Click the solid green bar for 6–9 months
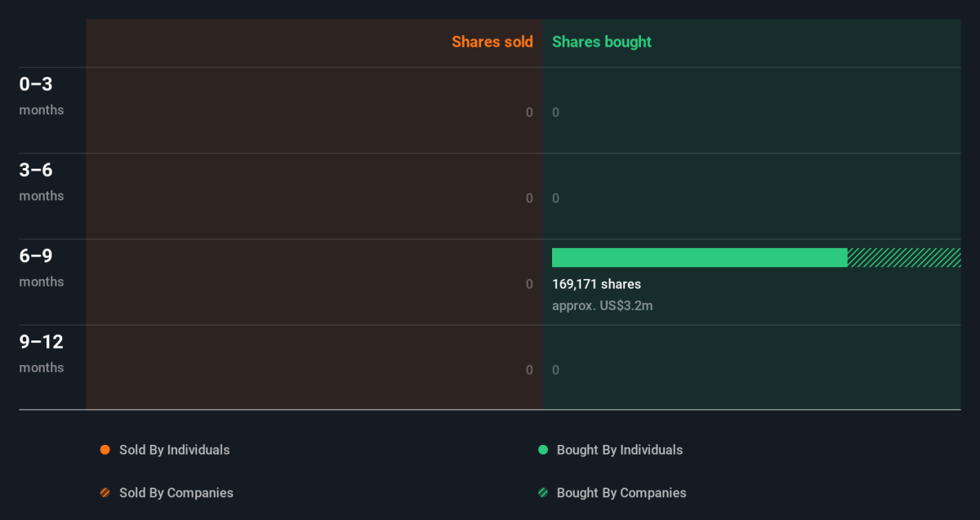This screenshot has height=520, width=980. pos(700,258)
